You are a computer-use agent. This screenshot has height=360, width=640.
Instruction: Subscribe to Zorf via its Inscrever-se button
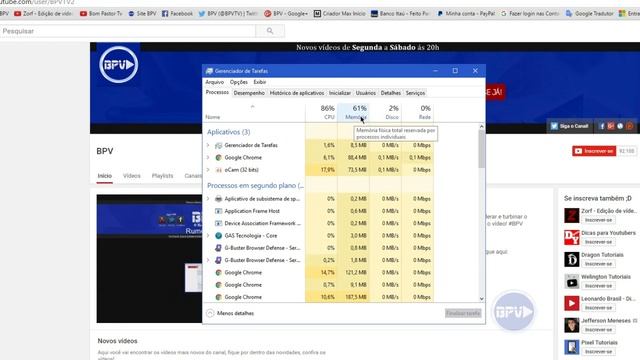[598, 220]
